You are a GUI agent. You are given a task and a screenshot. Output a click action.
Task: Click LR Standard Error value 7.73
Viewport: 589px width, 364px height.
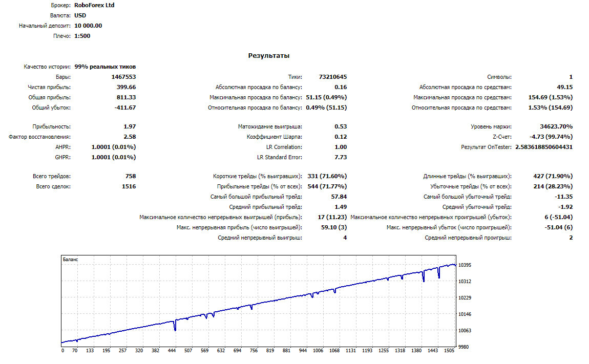341,157
